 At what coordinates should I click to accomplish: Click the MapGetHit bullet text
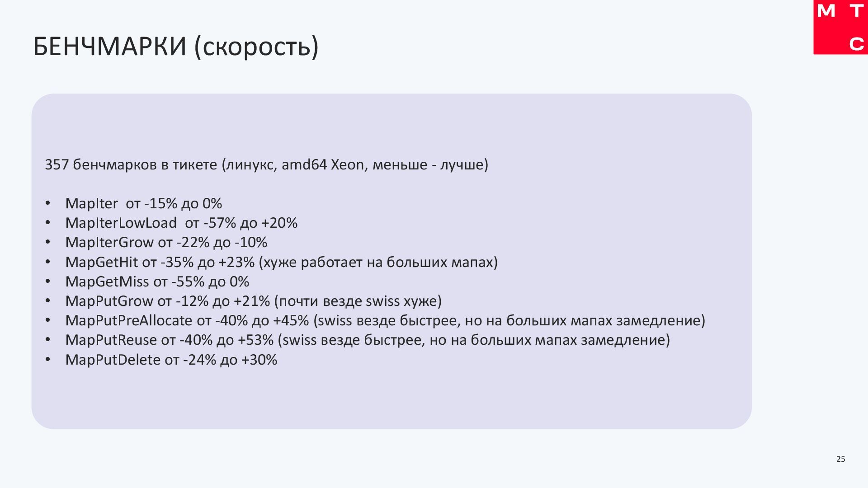click(x=281, y=262)
